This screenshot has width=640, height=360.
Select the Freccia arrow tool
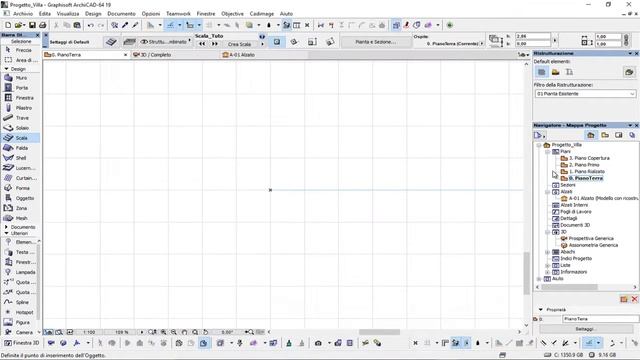coord(20,50)
